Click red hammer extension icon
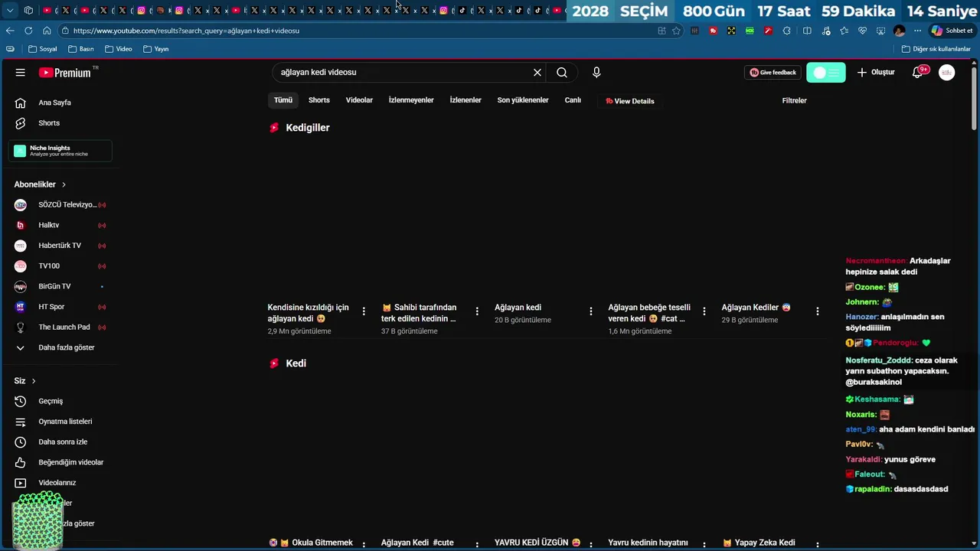This screenshot has height=551, width=980. tap(768, 31)
